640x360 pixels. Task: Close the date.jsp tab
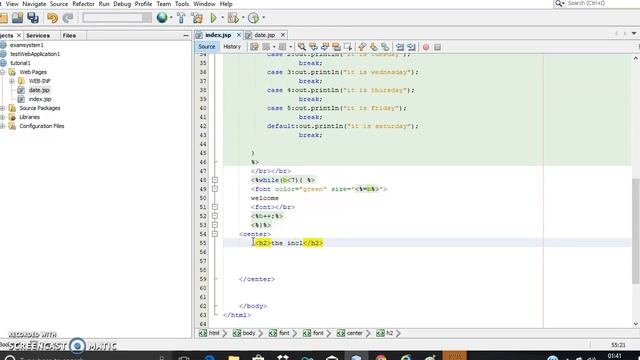point(283,35)
